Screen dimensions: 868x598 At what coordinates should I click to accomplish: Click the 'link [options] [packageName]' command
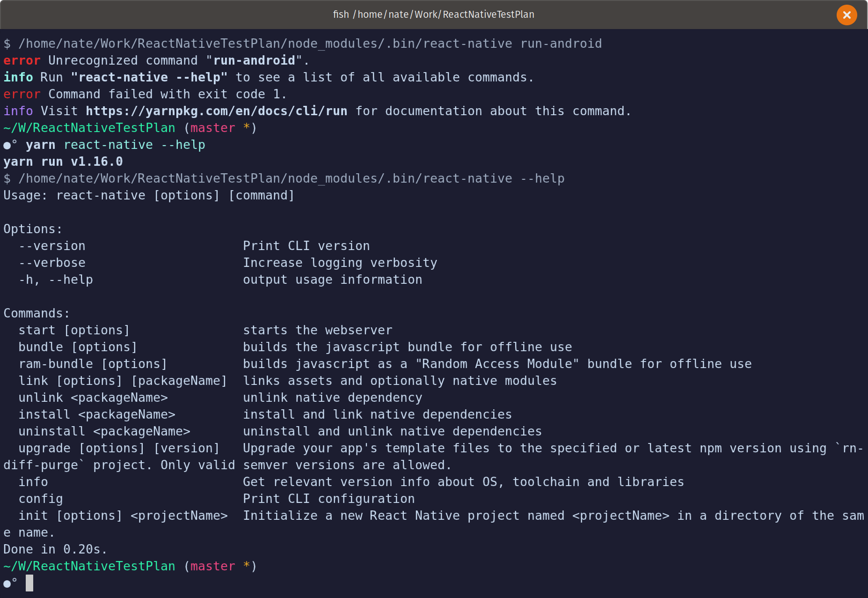pyautogui.click(x=123, y=381)
